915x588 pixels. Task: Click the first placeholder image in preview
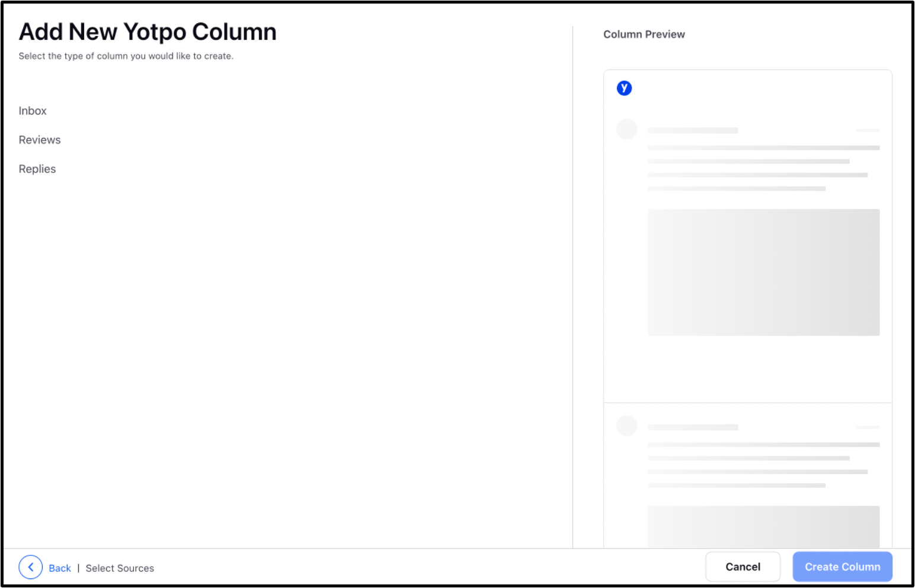point(763,272)
